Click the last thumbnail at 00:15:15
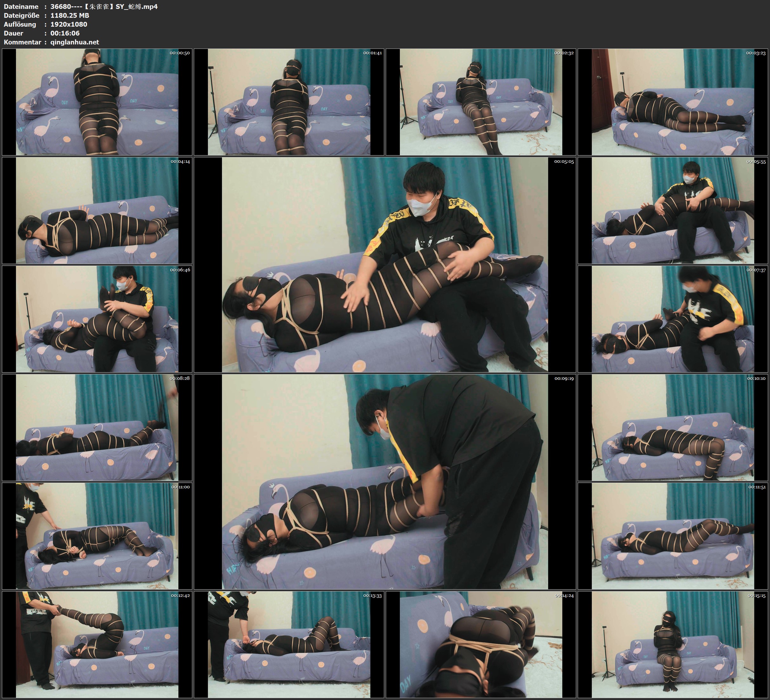 pyautogui.click(x=673, y=644)
